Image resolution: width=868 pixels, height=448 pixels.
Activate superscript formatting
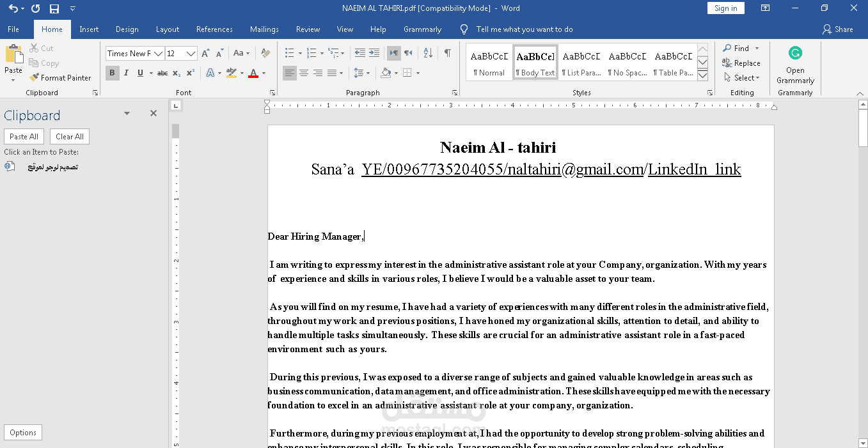(189, 73)
